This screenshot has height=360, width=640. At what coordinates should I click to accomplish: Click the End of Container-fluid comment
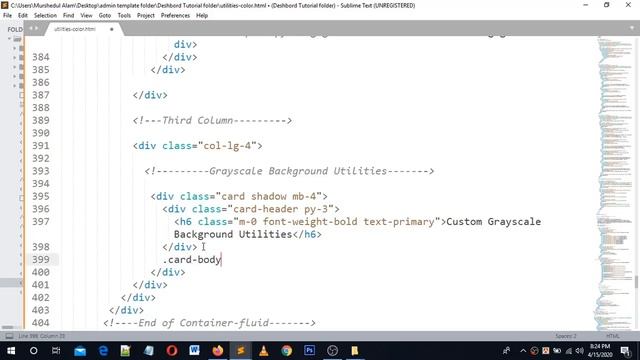(x=209, y=323)
